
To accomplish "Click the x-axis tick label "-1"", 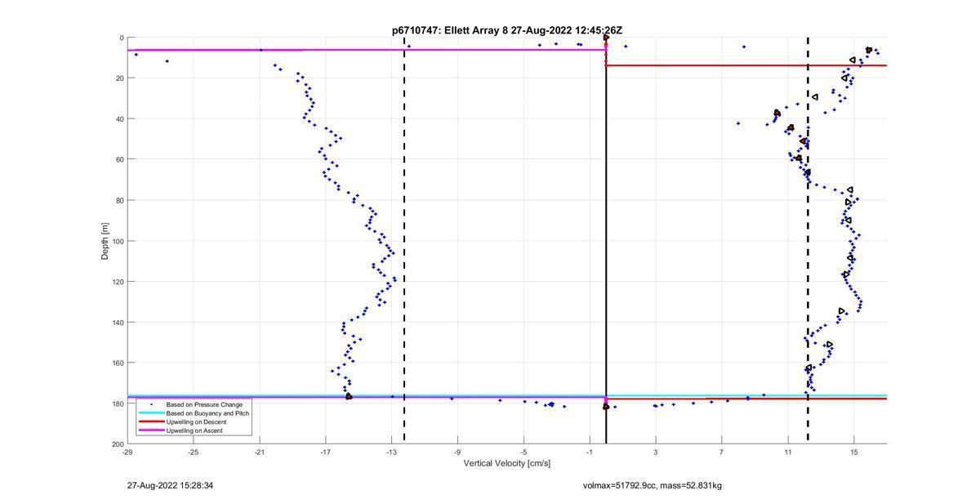I will tap(590, 452).
